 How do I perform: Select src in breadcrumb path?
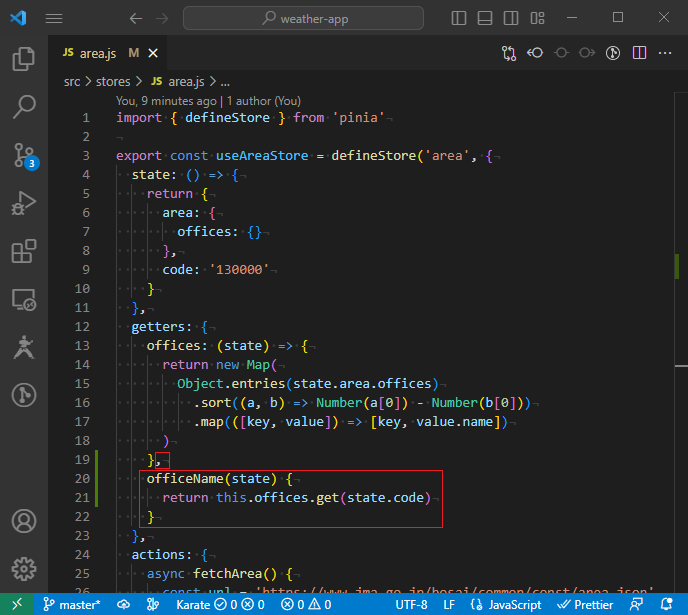tap(72, 82)
